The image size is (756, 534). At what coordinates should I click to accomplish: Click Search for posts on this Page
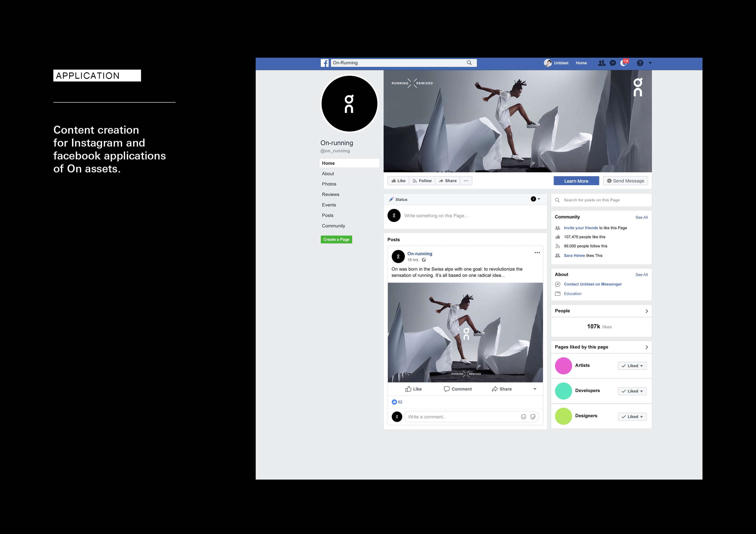[601, 200]
